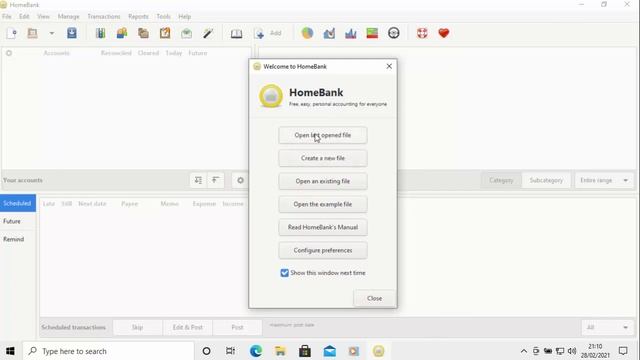640x360 pixels.
Task: Open the Reports menu
Action: [x=138, y=16]
